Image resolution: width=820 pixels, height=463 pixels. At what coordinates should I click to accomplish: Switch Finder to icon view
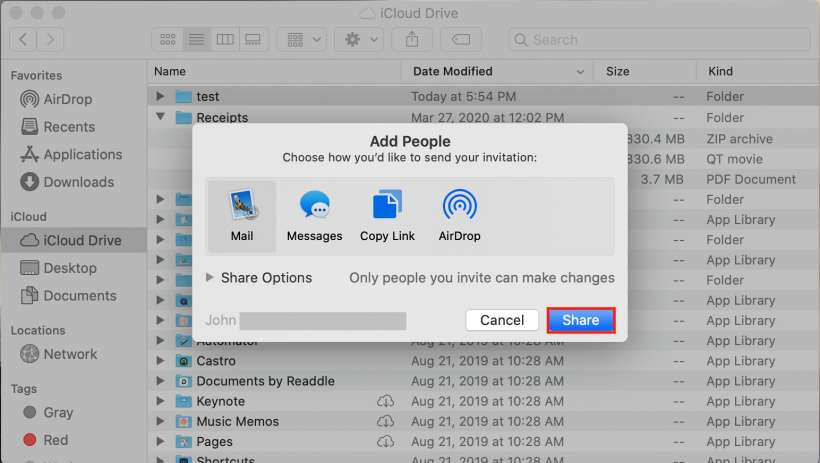pyautogui.click(x=167, y=39)
